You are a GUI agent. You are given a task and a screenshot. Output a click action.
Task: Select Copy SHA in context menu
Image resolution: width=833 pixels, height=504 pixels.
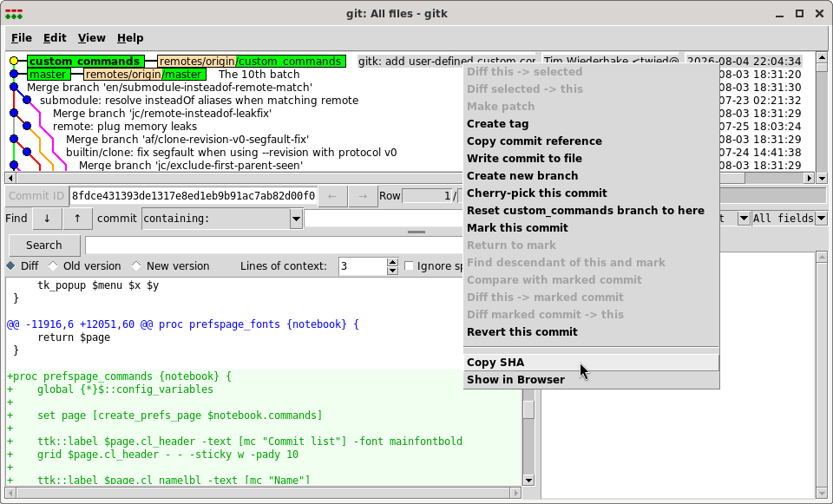pos(591,363)
